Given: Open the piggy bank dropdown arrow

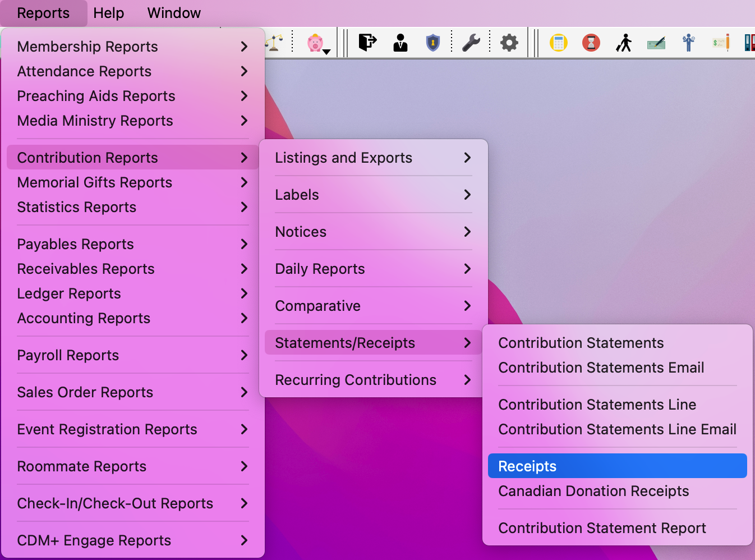Looking at the screenshot, I should [x=327, y=52].
